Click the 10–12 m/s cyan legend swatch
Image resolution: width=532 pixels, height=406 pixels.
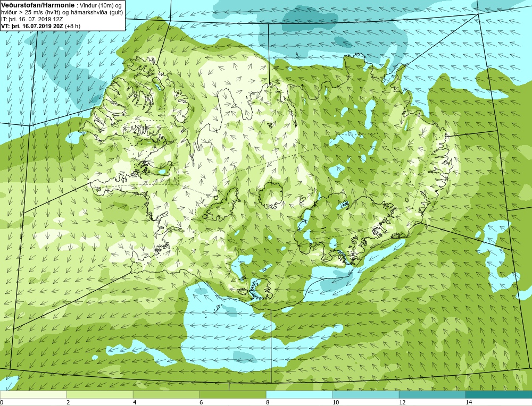[366, 394]
